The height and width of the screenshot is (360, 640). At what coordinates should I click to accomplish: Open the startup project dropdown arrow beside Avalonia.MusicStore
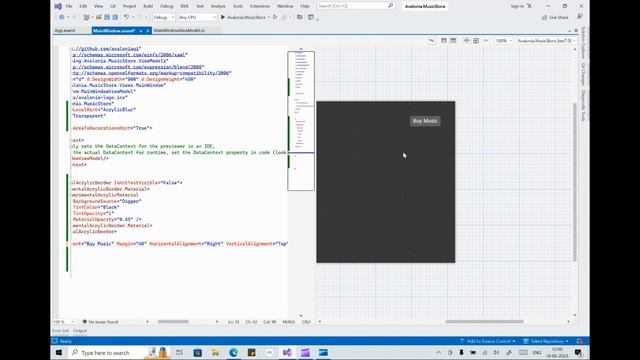click(x=269, y=18)
